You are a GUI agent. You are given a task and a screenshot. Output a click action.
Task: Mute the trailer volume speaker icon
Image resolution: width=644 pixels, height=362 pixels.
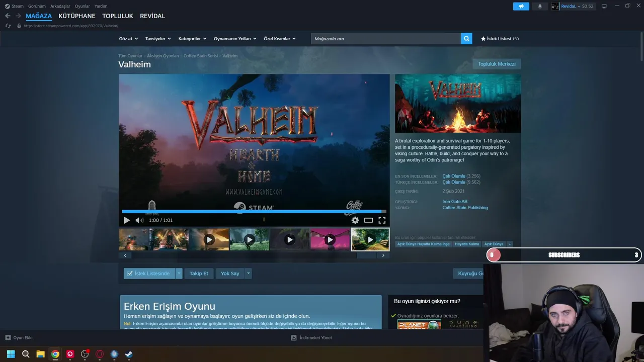point(139,220)
